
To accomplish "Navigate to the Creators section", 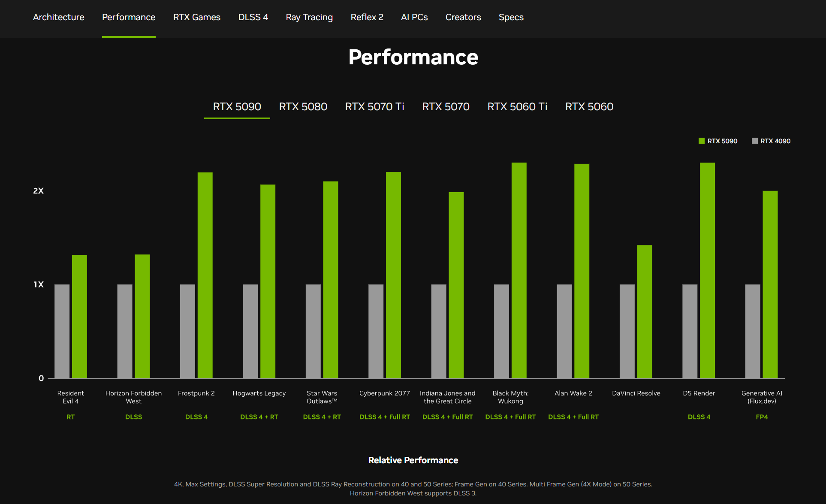I will coord(463,17).
